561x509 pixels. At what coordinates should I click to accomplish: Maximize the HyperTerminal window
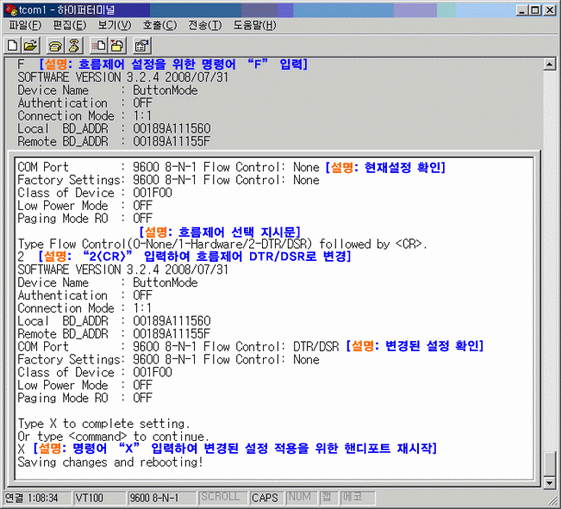click(x=535, y=10)
